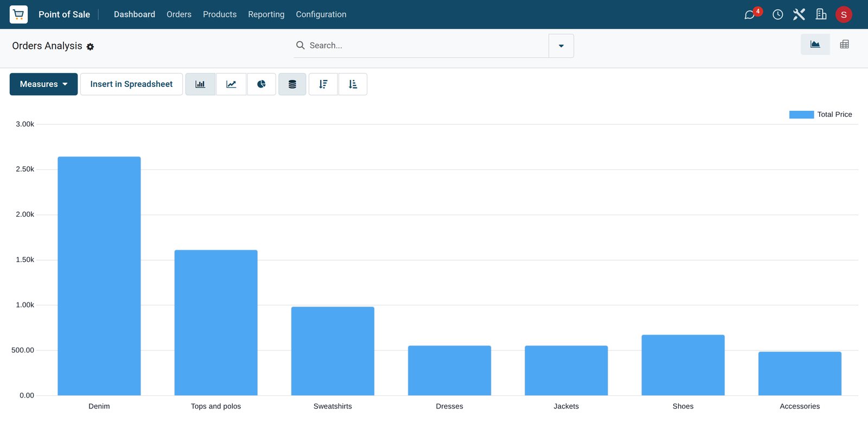The image size is (868, 422).
Task: Sort bars in ascending order
Action: pyautogui.click(x=353, y=84)
